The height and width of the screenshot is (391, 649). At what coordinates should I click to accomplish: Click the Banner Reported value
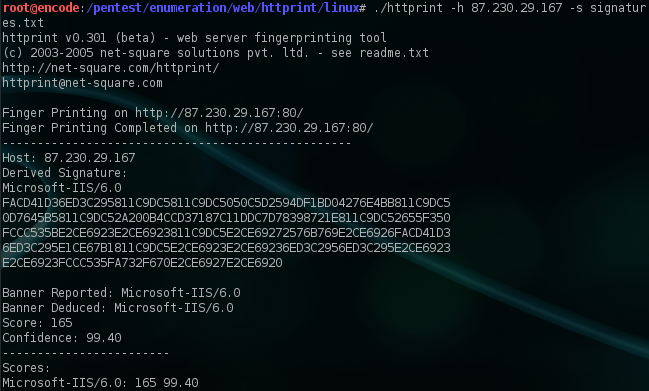tap(180, 293)
